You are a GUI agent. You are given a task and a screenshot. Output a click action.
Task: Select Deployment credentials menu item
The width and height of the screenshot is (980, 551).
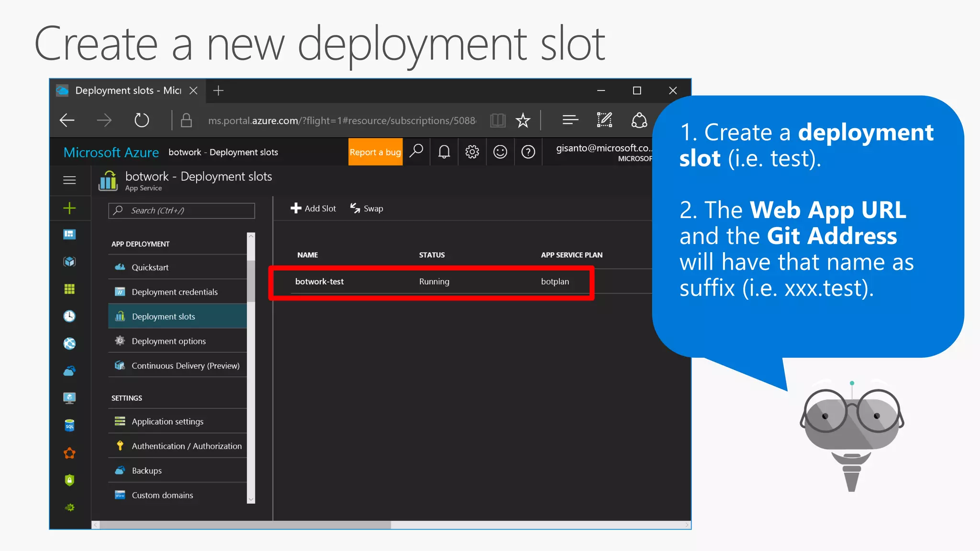[x=174, y=292]
